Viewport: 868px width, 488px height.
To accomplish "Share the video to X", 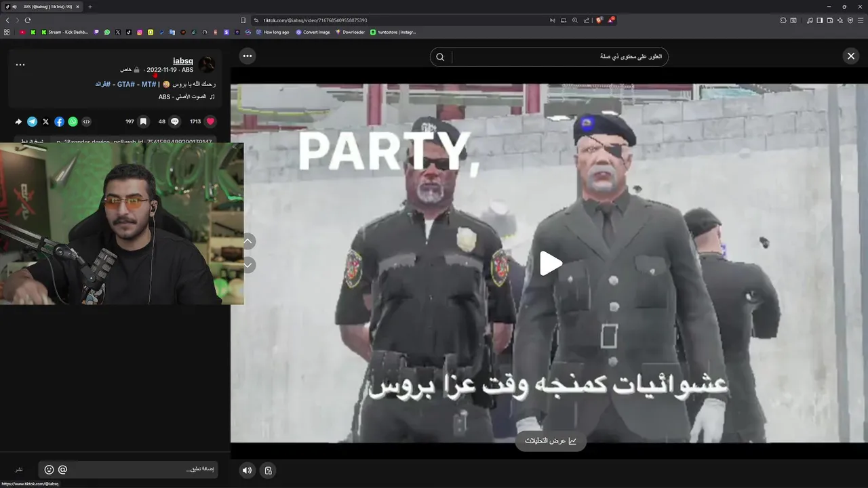I will pos(46,122).
